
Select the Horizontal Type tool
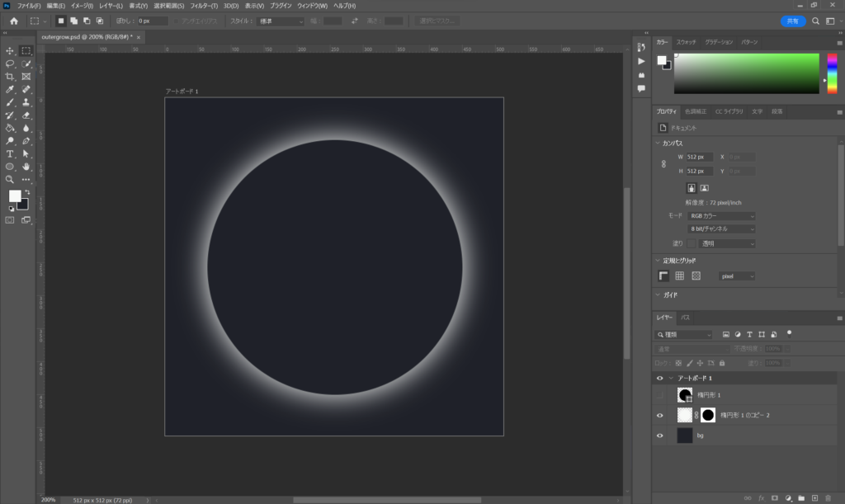10,153
